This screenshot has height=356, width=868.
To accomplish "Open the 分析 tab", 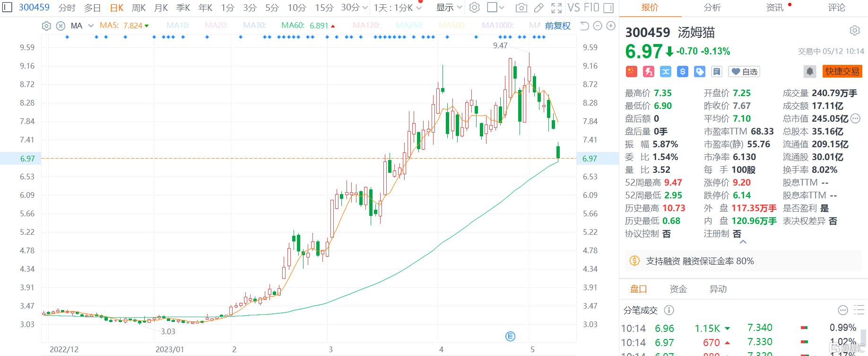I will click(x=712, y=8).
